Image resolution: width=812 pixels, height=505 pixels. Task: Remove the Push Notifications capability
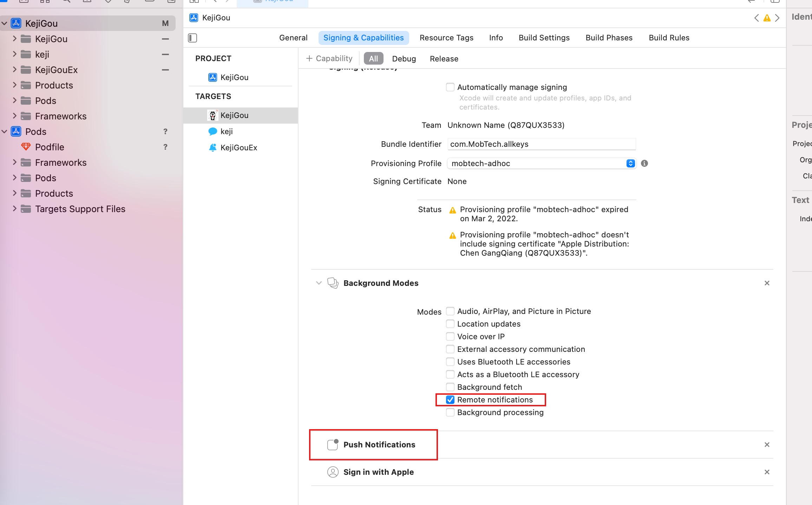click(x=767, y=445)
